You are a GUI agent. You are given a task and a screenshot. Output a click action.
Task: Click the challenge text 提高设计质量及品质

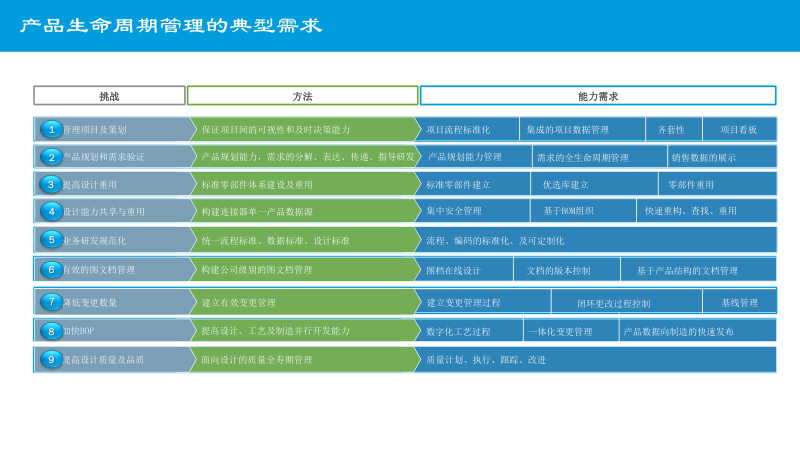(x=104, y=360)
